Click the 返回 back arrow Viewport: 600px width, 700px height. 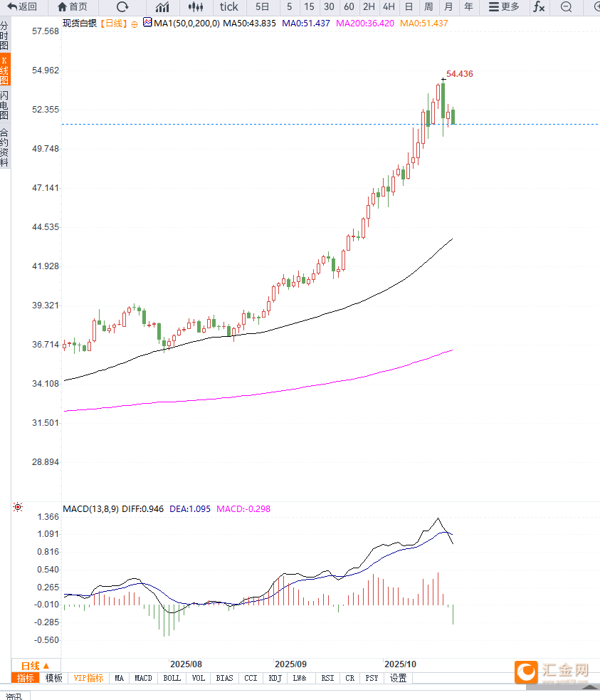(x=22, y=7)
